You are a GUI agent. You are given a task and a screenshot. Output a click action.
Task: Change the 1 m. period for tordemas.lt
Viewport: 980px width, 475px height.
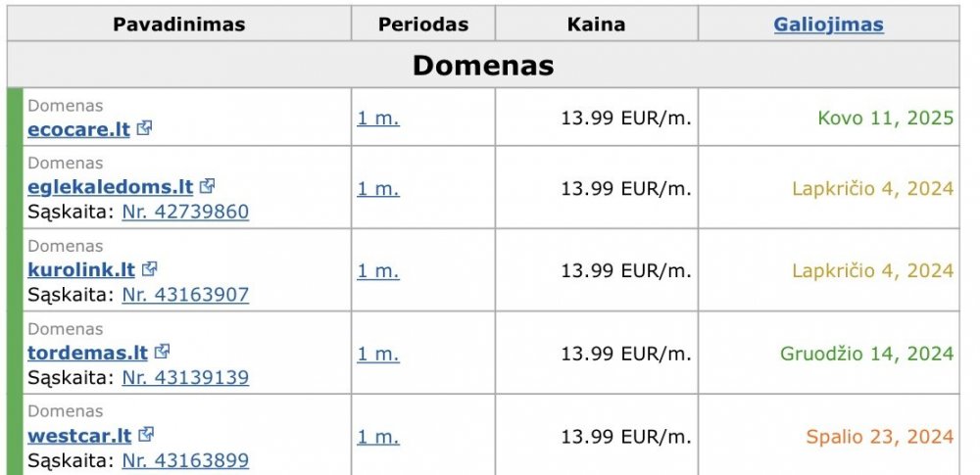pos(378,354)
